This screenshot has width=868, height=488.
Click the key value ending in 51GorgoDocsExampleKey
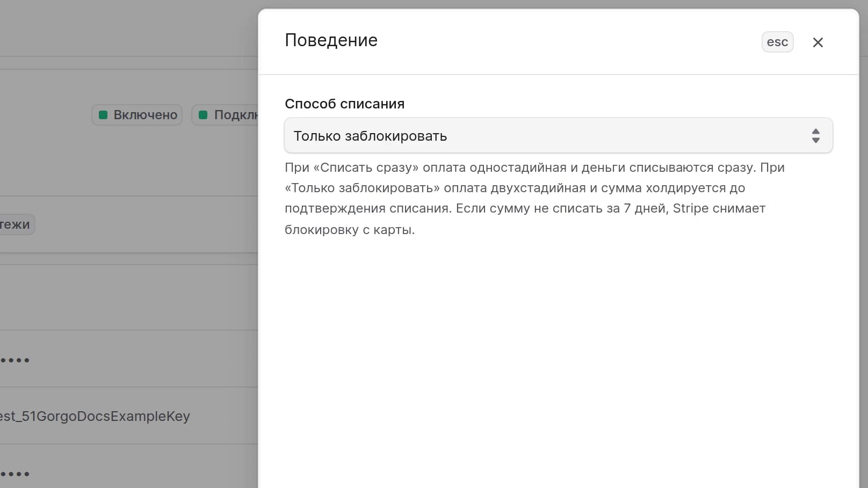95,416
